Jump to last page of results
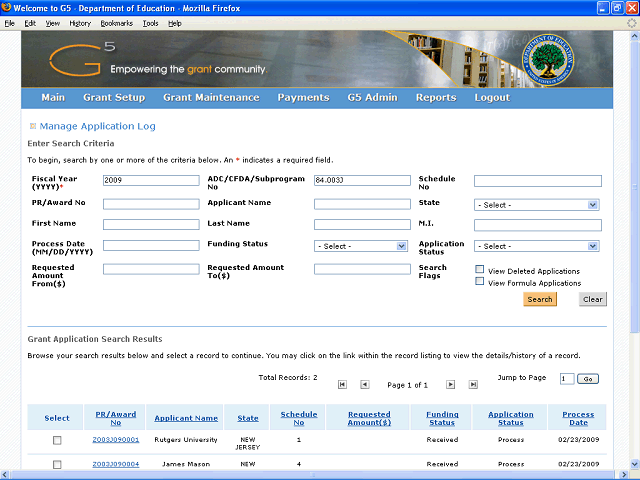The height and width of the screenshot is (480, 640). tap(472, 384)
